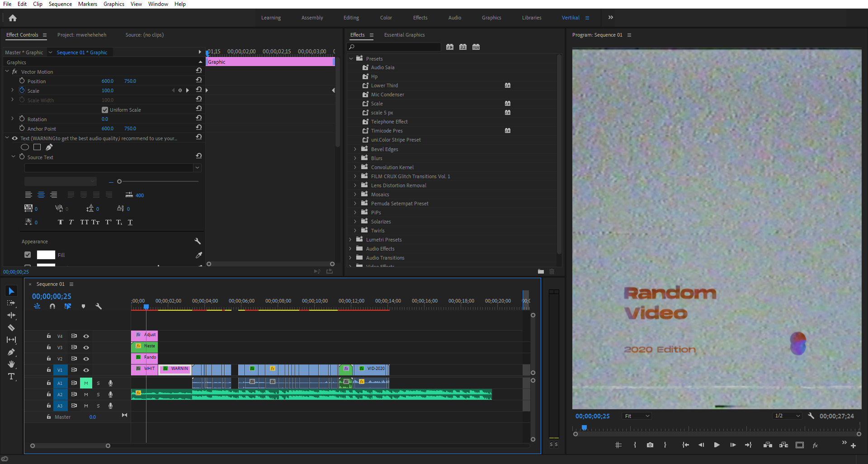The height and width of the screenshot is (464, 868).
Task: Click Export Frame camera icon
Action: click(x=650, y=445)
